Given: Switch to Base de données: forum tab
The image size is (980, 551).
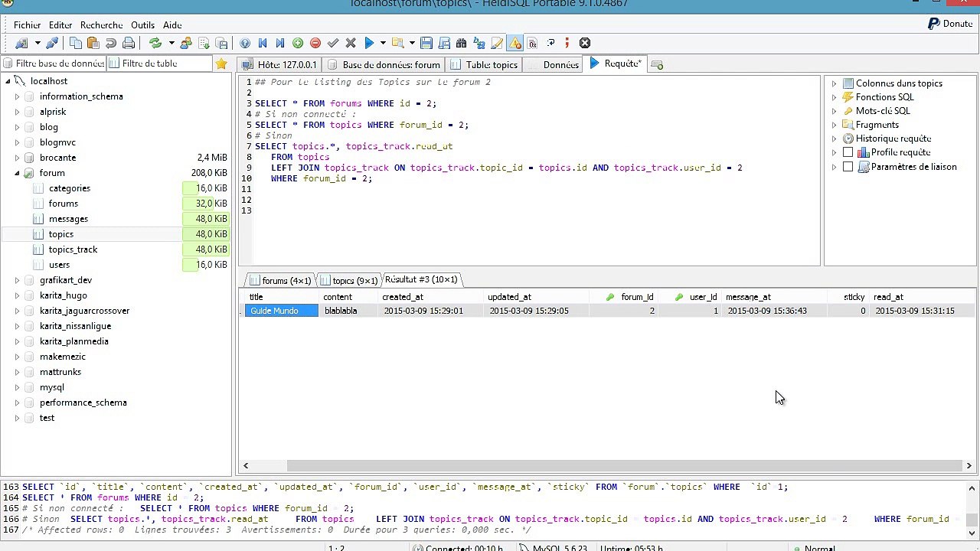Looking at the screenshot, I should [384, 65].
